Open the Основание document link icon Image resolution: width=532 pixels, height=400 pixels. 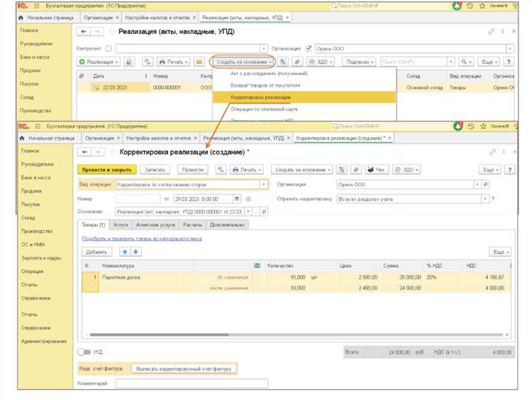pyautogui.click(x=264, y=212)
